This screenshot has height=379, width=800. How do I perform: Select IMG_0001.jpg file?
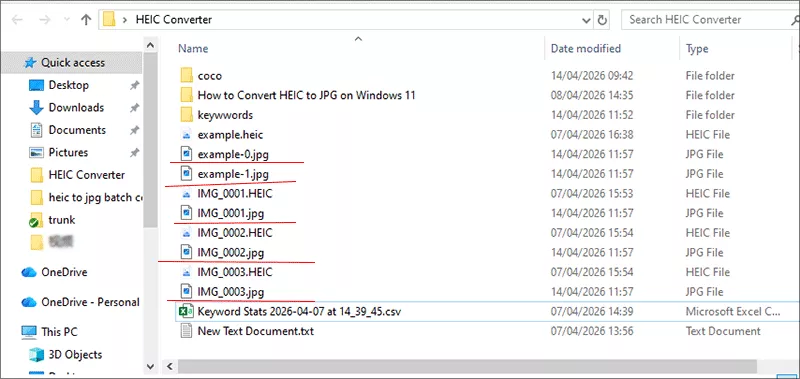click(231, 213)
